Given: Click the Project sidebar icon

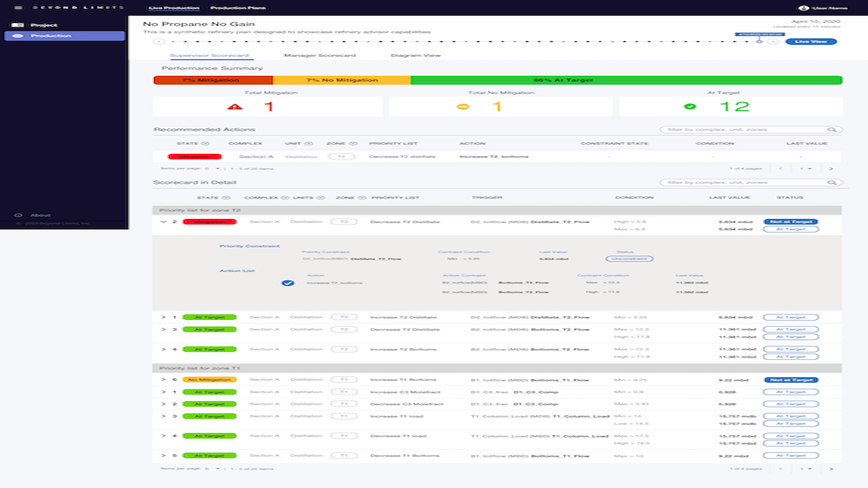Looking at the screenshot, I should (17, 25).
